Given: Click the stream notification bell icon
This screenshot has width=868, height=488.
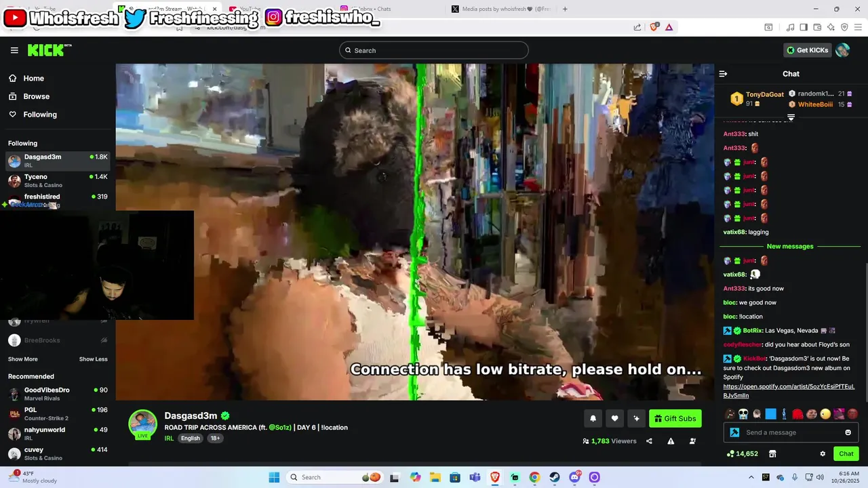Looking at the screenshot, I should pos(593,419).
